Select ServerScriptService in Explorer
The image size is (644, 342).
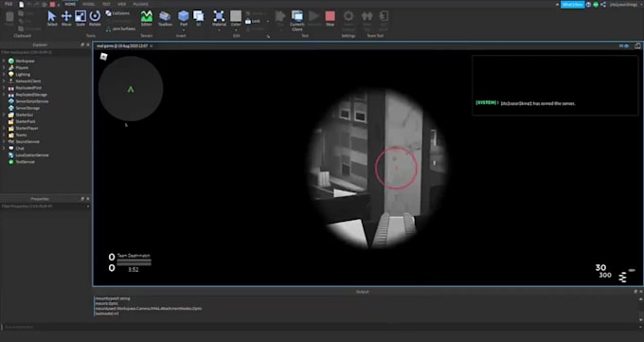pyautogui.click(x=32, y=101)
